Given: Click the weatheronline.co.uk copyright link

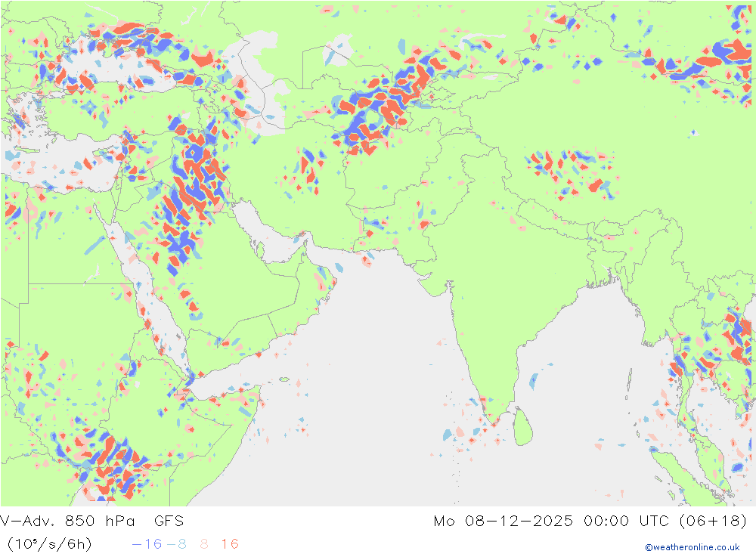Looking at the screenshot, I should tap(692, 547).
